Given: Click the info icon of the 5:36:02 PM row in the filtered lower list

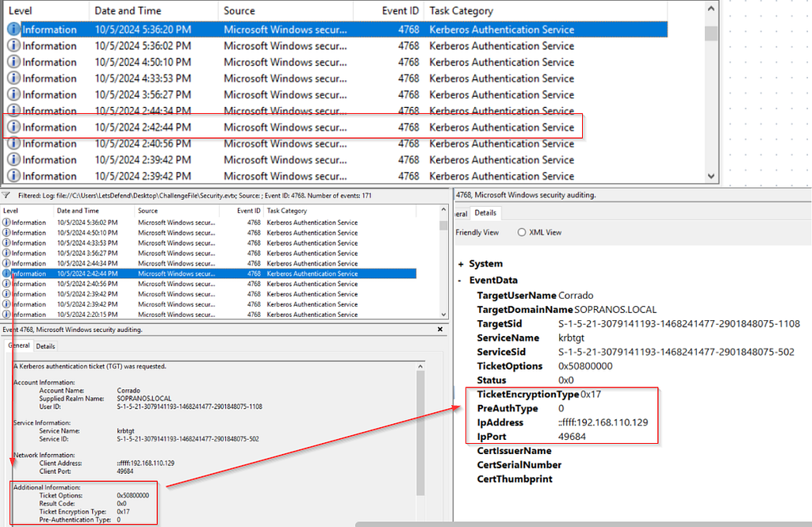Looking at the screenshot, I should point(6,223).
